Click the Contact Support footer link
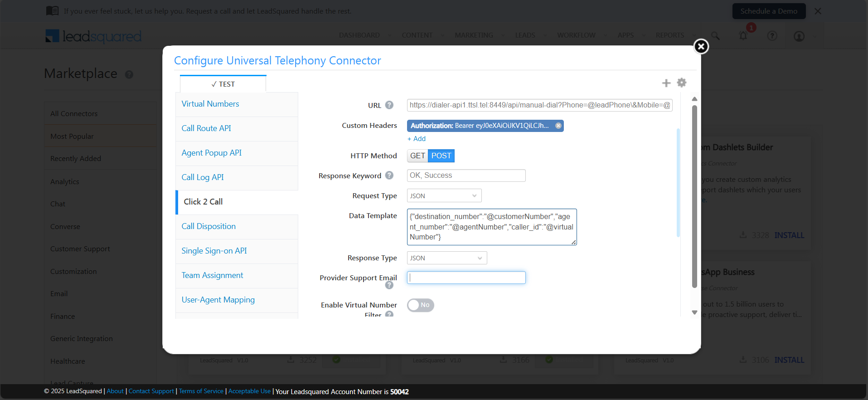Image resolution: width=868 pixels, height=400 pixels. click(151, 391)
